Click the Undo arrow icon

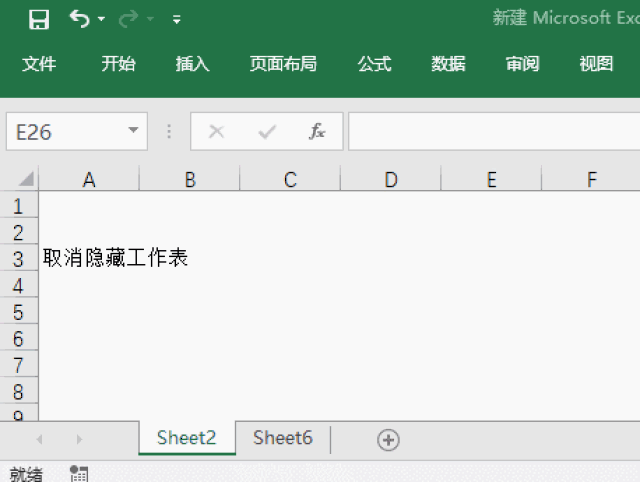pyautogui.click(x=79, y=19)
